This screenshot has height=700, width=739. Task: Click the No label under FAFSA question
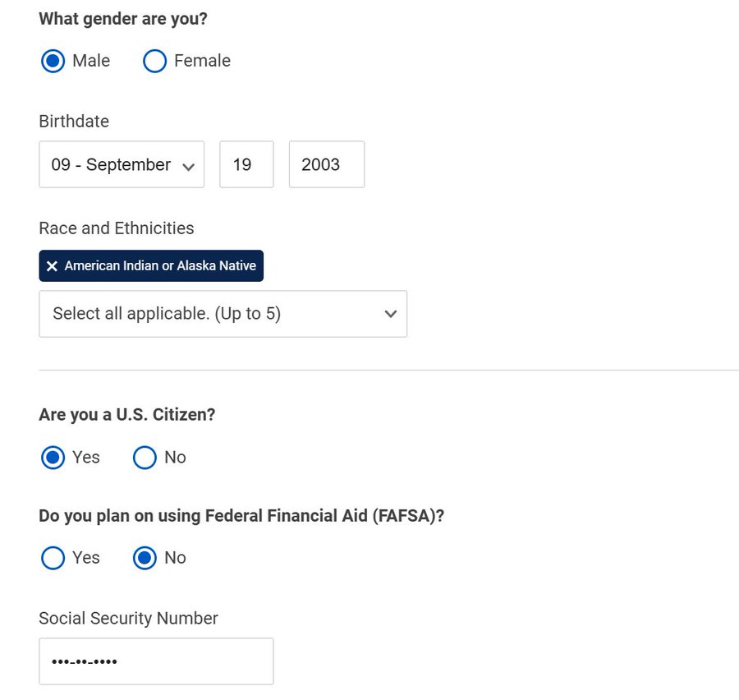coord(175,558)
